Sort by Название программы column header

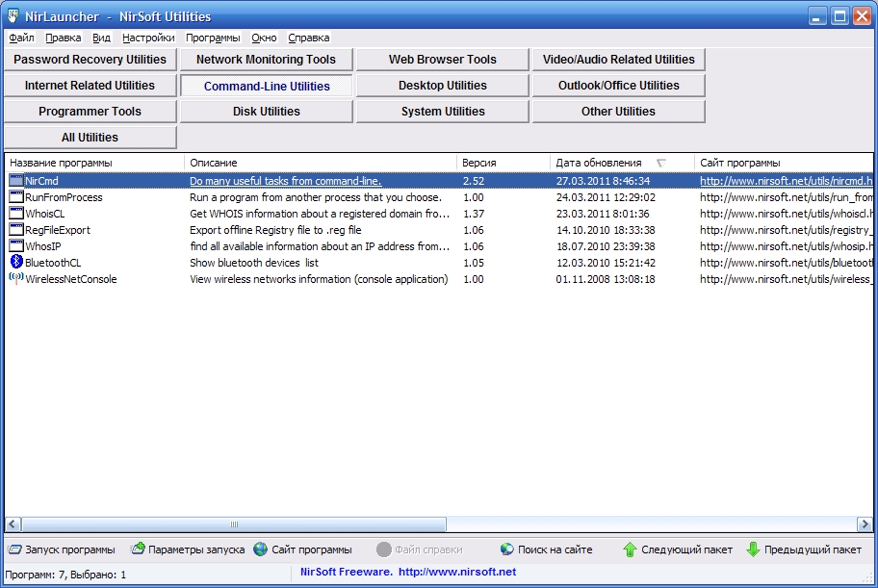point(94,163)
